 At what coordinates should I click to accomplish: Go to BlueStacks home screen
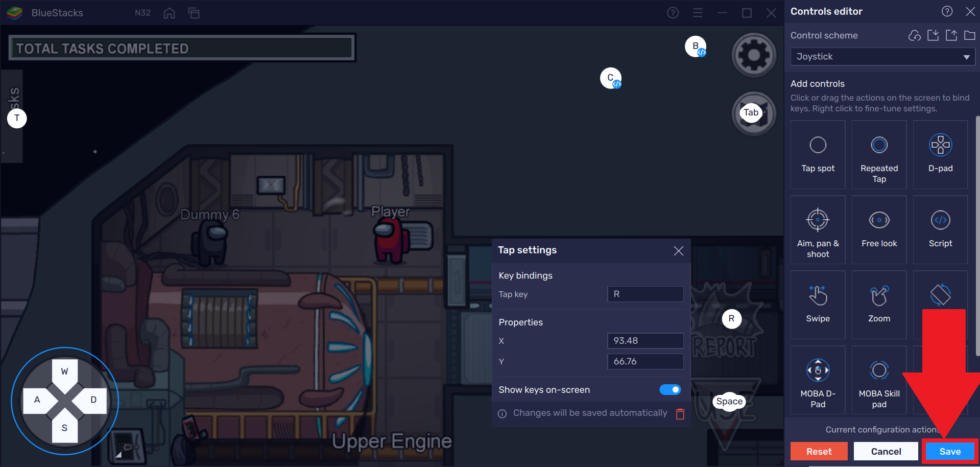(x=169, y=13)
